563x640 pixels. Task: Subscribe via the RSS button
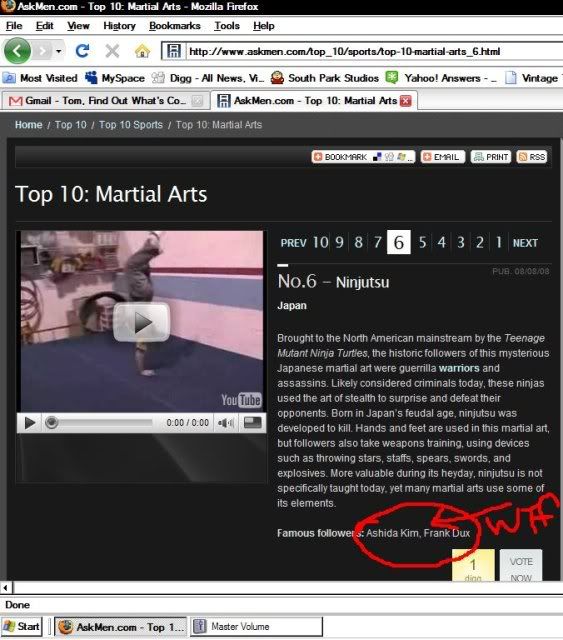pyautogui.click(x=531, y=157)
